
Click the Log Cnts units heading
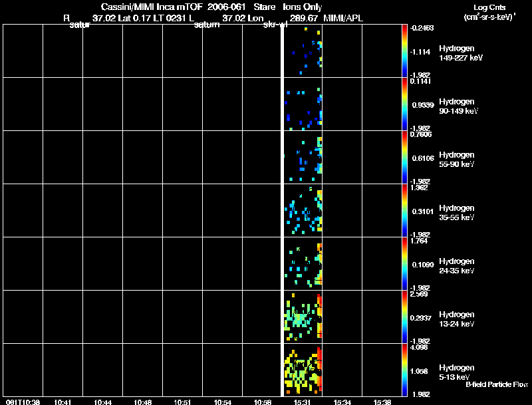click(x=489, y=7)
